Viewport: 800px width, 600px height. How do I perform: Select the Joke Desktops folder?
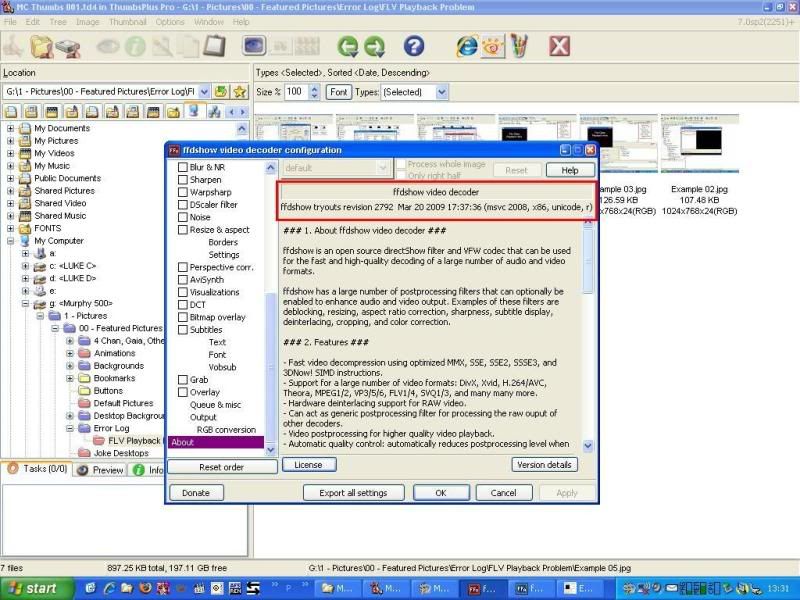(121, 453)
